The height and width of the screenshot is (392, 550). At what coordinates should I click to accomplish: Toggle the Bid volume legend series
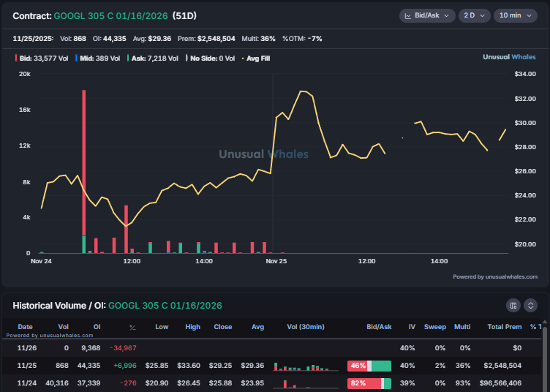42,59
